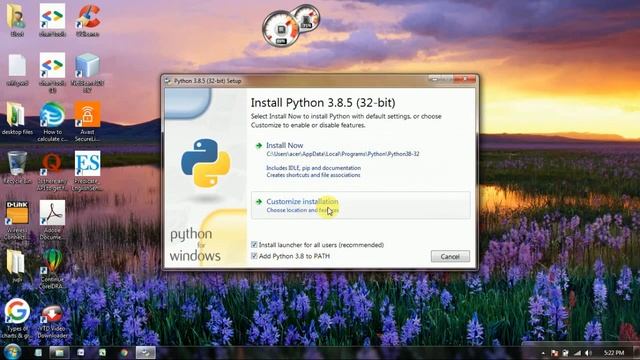The width and height of the screenshot is (640, 360).
Task: Select Customize installation option
Action: (360, 205)
